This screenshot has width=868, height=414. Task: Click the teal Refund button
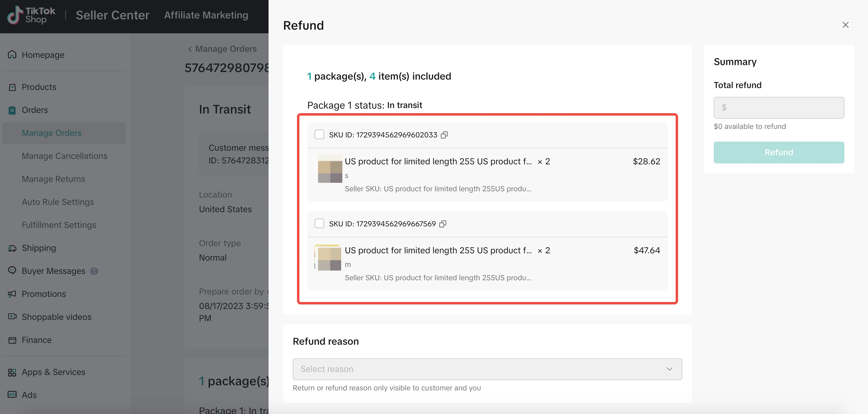point(778,153)
